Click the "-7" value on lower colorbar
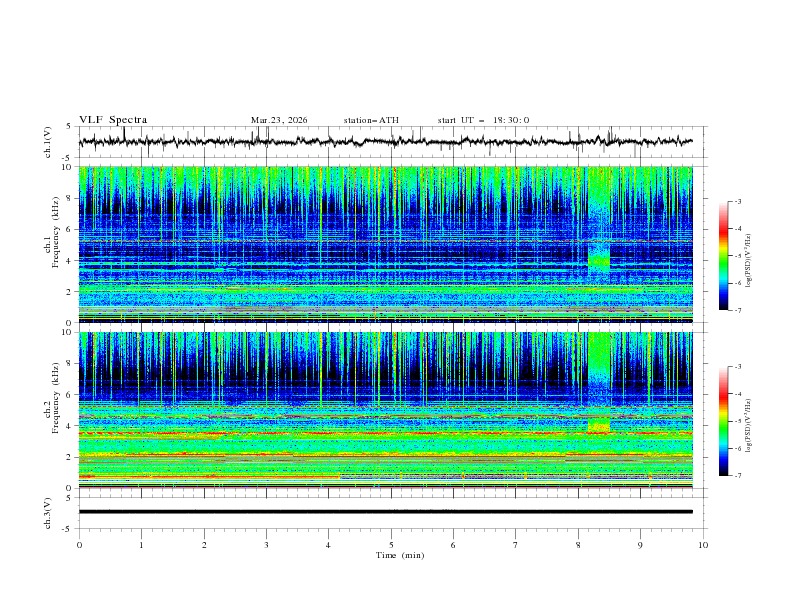Viewport: 792px width, 612px height. 737,476
